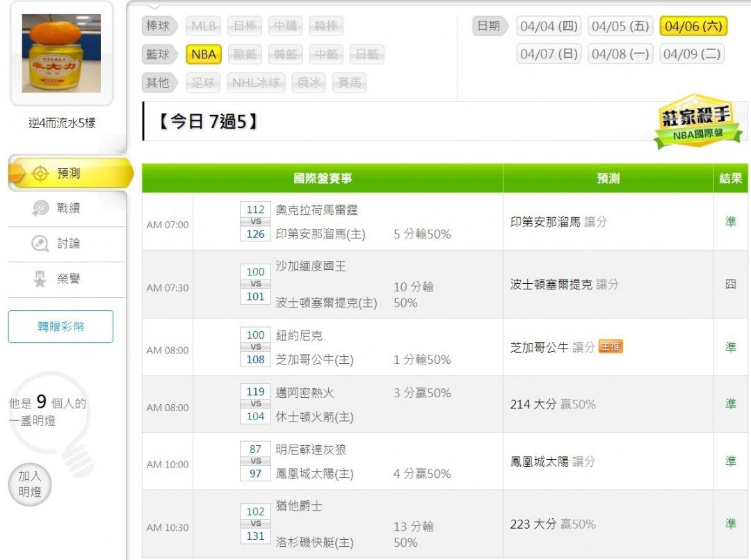Image resolution: width=751 pixels, height=560 pixels.
Task: Switch to the 戰績 sidebar tab
Action: click(x=67, y=209)
